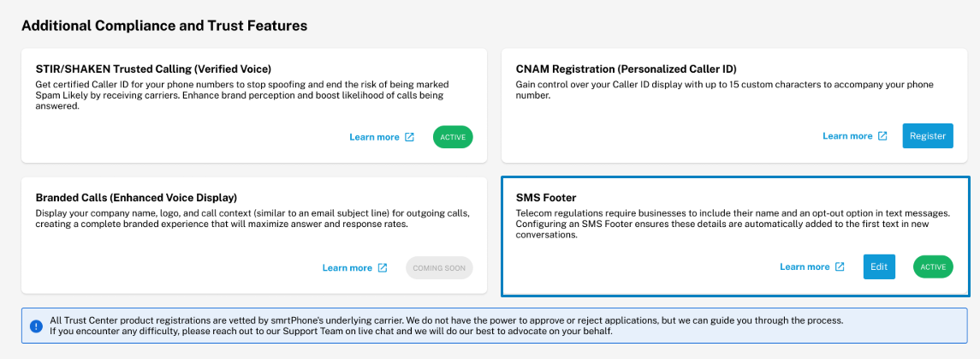This screenshot has width=980, height=359.
Task: Edit the SMS Footer configuration
Action: coord(879,267)
